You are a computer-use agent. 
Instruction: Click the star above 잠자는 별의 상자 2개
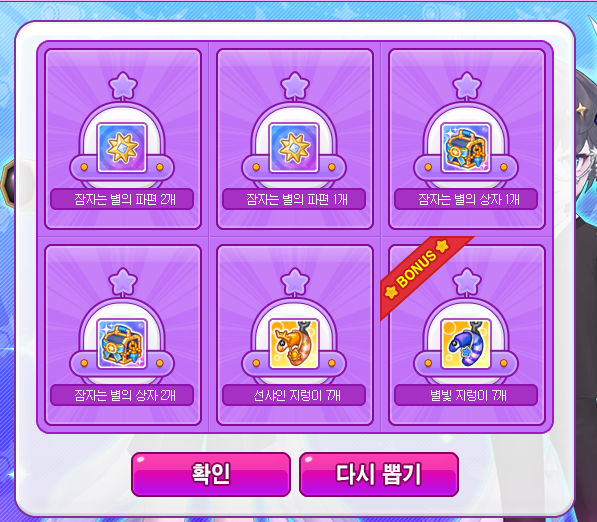click(123, 282)
